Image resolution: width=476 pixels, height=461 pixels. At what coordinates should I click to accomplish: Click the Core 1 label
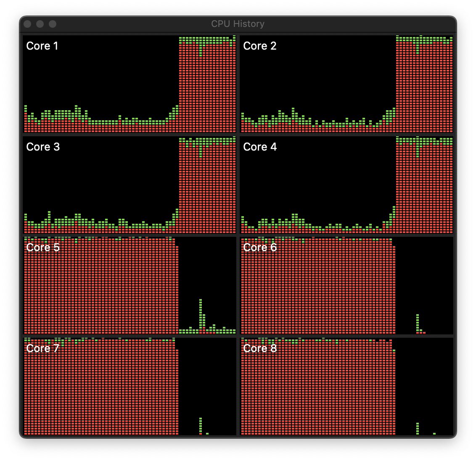[x=42, y=46]
